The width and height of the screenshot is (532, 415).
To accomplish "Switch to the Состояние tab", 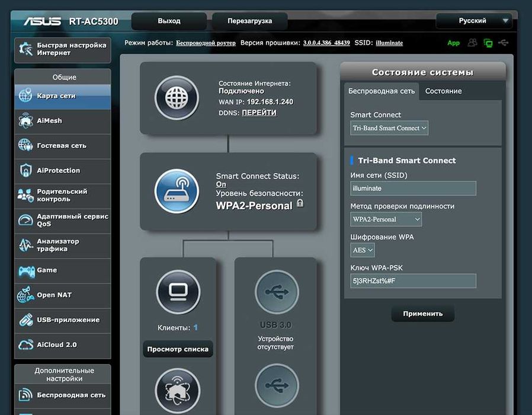I will [x=443, y=91].
